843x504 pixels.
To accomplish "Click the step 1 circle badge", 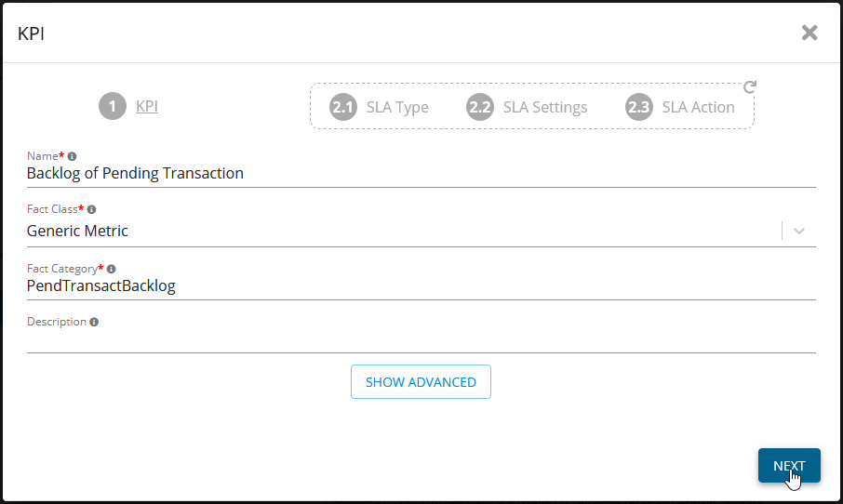I will [x=113, y=107].
